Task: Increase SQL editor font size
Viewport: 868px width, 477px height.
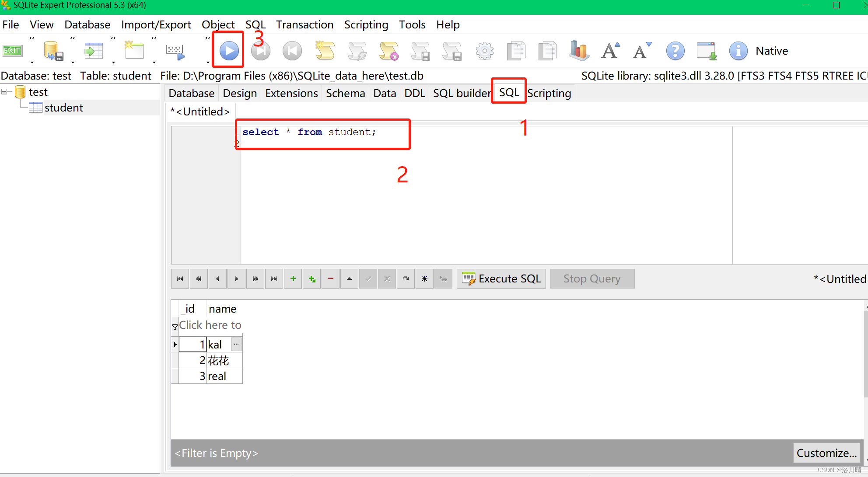Action: [x=610, y=50]
